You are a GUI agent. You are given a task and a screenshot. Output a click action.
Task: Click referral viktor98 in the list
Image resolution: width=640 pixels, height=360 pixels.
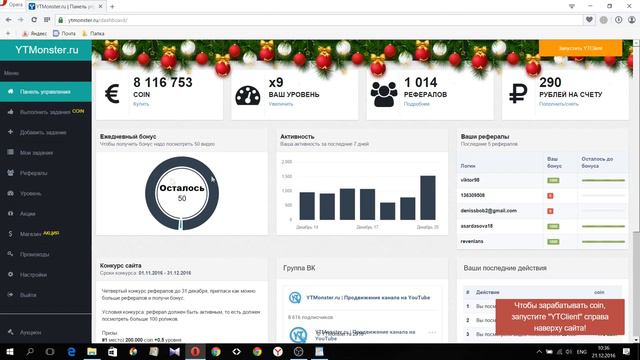click(x=470, y=180)
